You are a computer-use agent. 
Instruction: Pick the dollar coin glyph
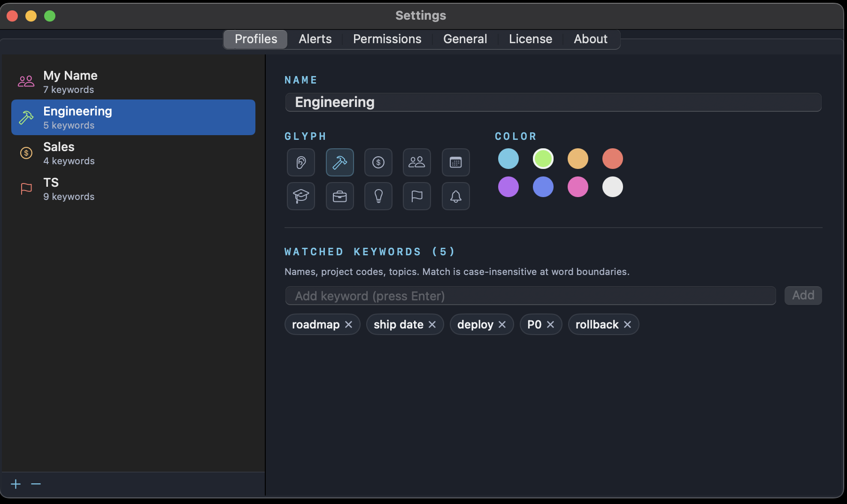[378, 162]
